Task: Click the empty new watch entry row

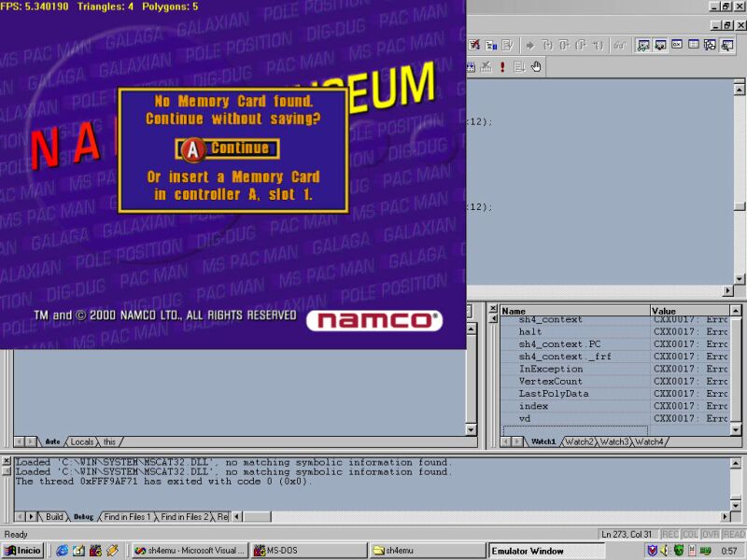Action: point(575,430)
